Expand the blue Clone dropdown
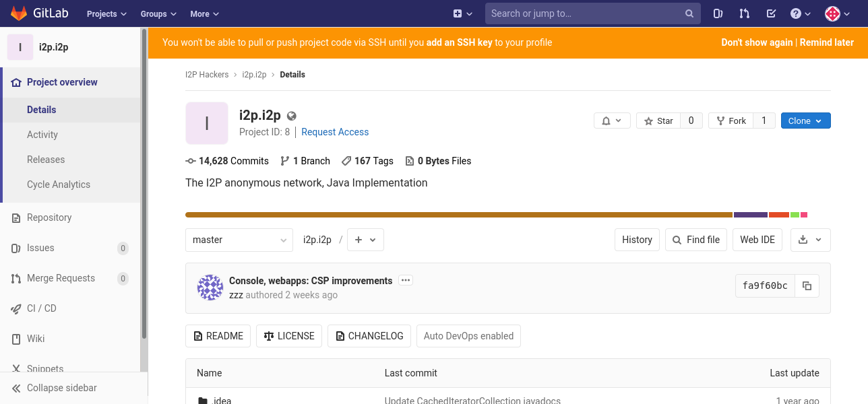This screenshot has height=404, width=868. point(805,121)
